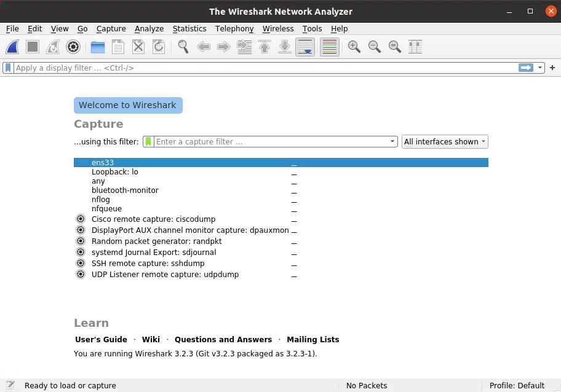Screen dimensions: 561x392
Task: Open the File menu
Action: [x=12, y=29]
